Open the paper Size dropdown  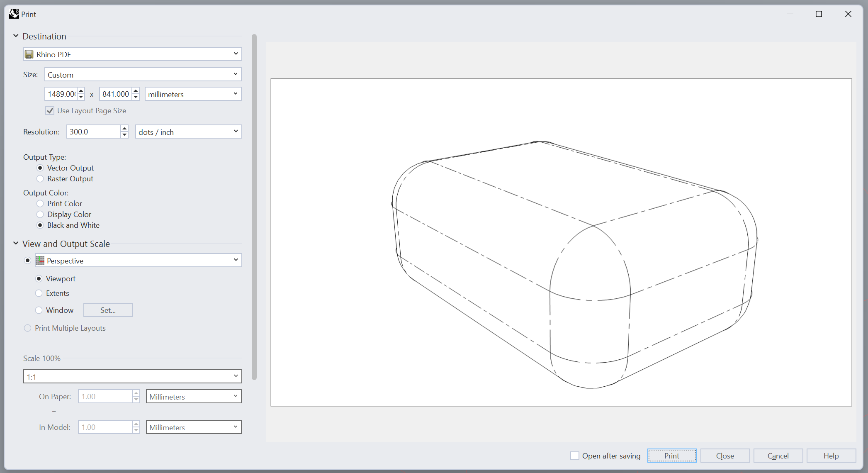point(143,75)
